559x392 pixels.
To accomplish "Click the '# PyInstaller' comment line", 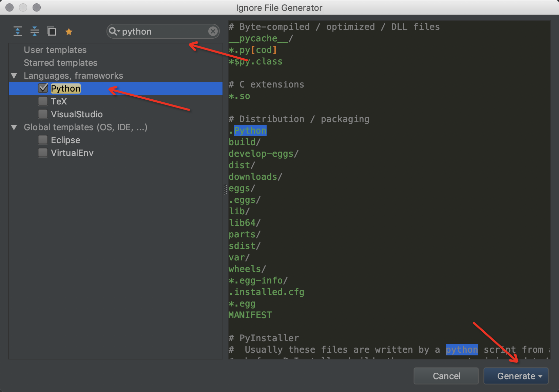I will point(264,338).
